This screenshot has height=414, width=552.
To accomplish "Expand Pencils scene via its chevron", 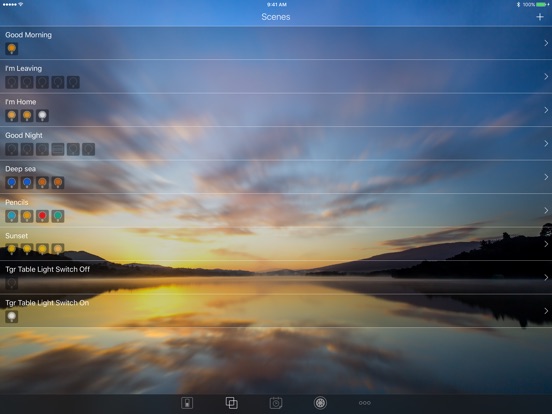I will pos(546,210).
